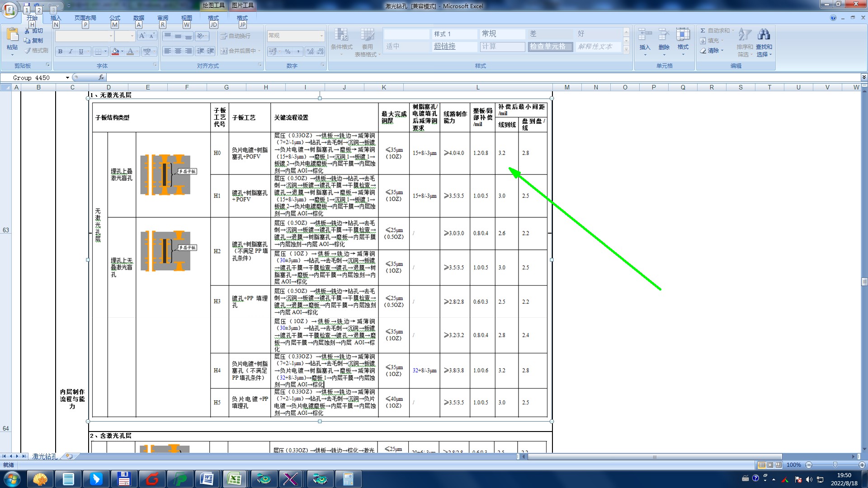The image size is (868, 488).
Task: Expand the cell styles gallery
Action: click(x=626, y=50)
